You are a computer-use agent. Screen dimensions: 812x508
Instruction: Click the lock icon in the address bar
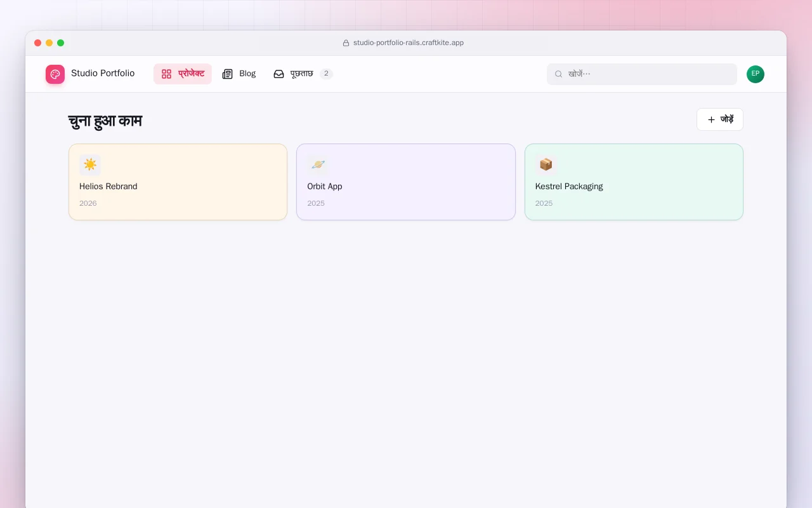(x=346, y=43)
